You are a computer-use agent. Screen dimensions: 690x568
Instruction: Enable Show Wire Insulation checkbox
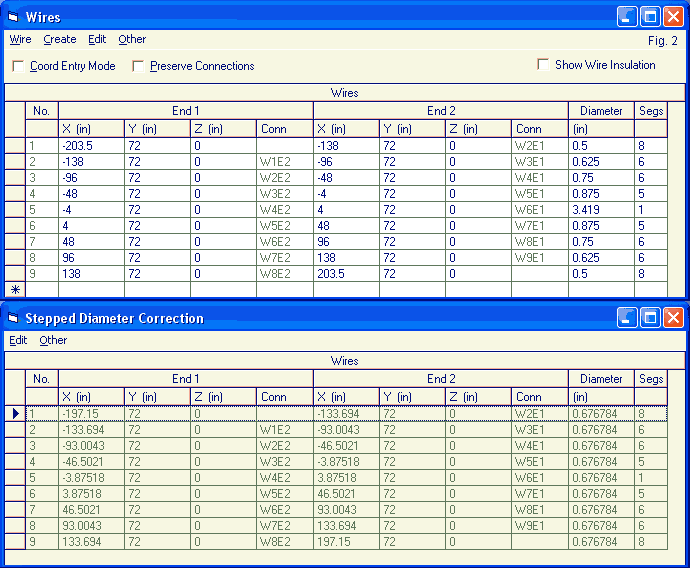(x=543, y=64)
